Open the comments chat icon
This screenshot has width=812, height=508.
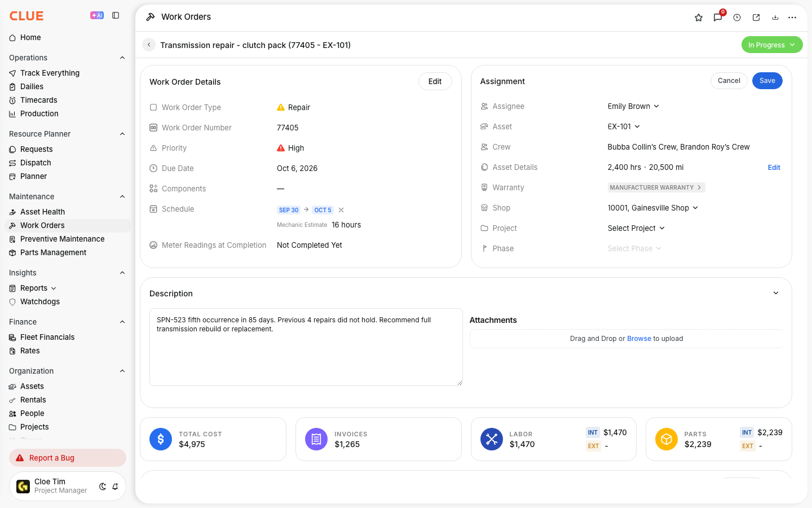[718, 17]
